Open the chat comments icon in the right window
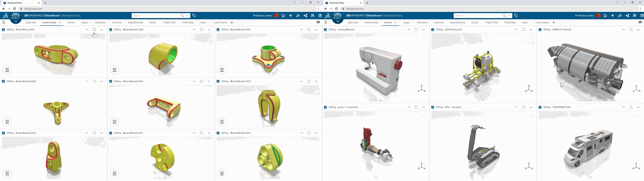644x181 pixels. 640,22
